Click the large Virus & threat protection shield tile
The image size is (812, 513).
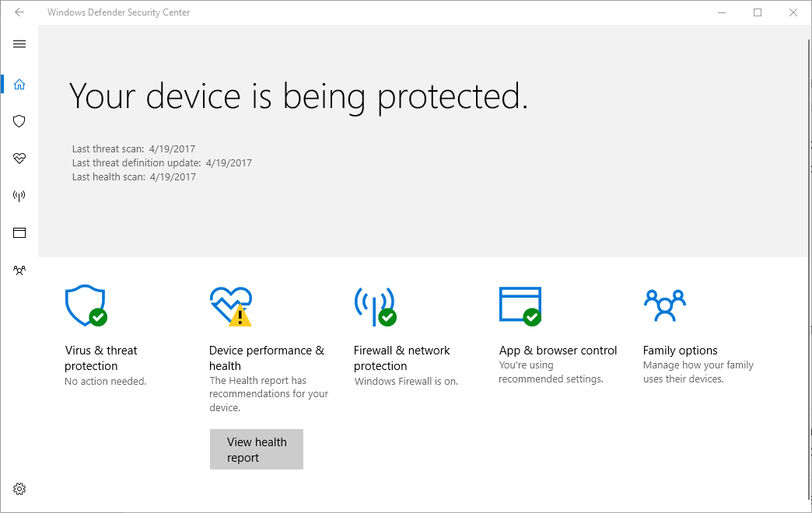86,305
